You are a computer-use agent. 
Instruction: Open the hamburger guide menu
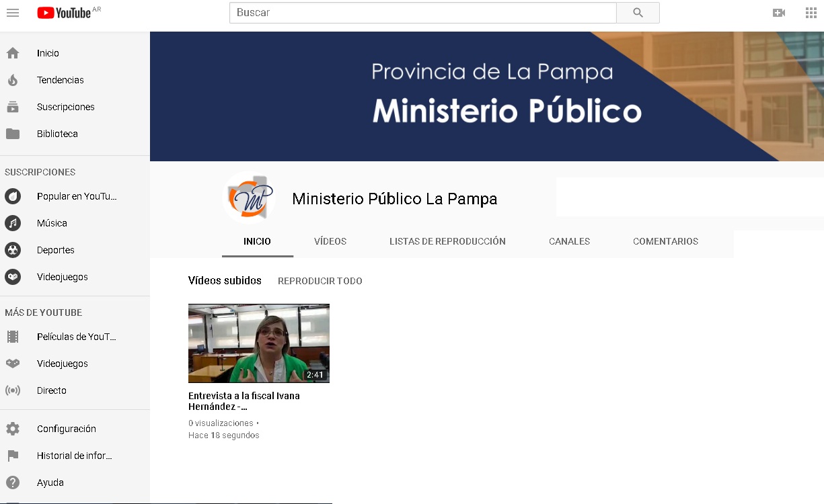click(x=13, y=13)
